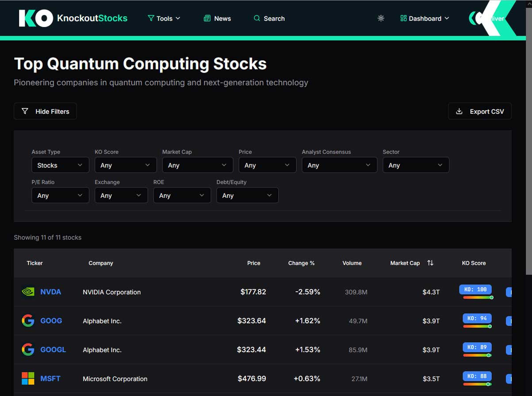Open the Search magnifier icon
532x396 pixels.
pyautogui.click(x=256, y=19)
